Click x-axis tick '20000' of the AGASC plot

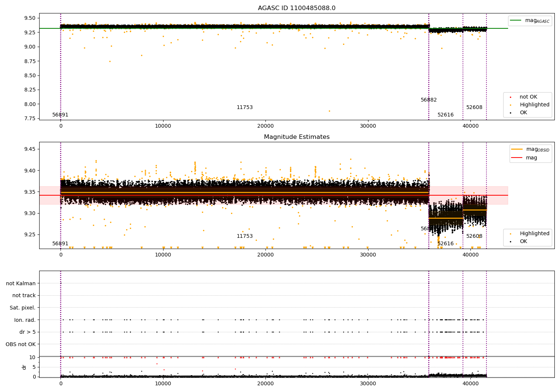[265, 126]
